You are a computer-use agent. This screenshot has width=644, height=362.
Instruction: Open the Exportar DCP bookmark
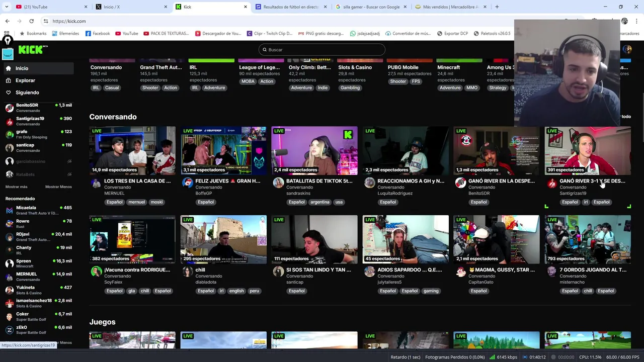pos(452,34)
